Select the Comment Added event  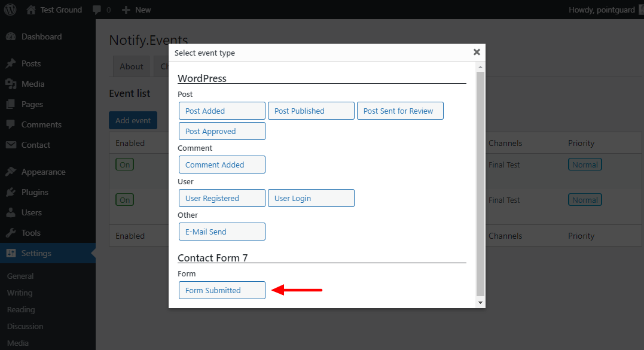pos(222,165)
